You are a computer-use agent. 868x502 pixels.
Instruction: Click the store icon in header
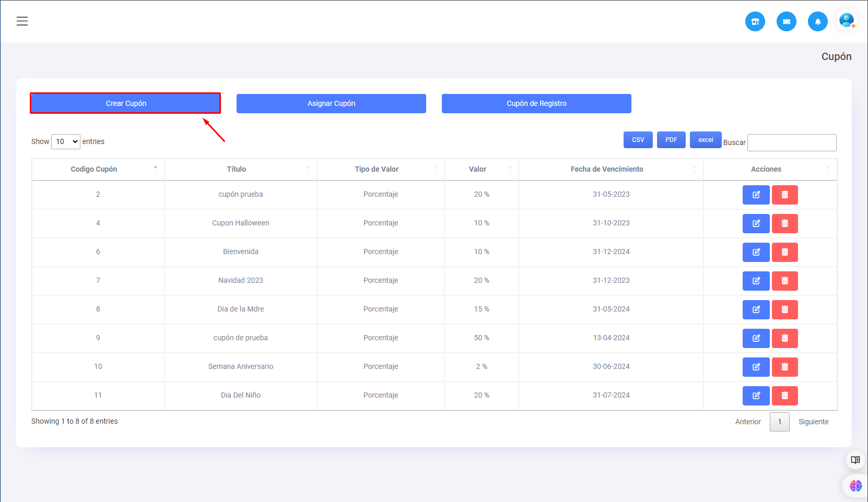(755, 21)
